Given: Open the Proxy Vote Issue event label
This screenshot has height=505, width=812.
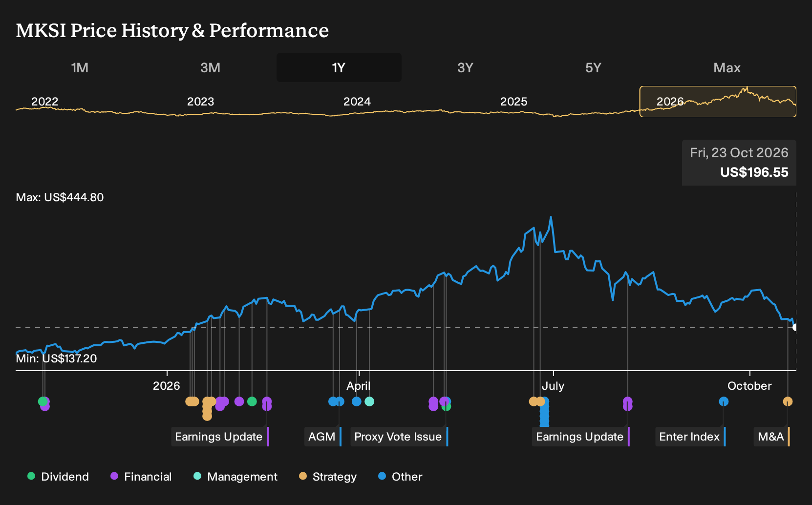Looking at the screenshot, I should [x=399, y=437].
